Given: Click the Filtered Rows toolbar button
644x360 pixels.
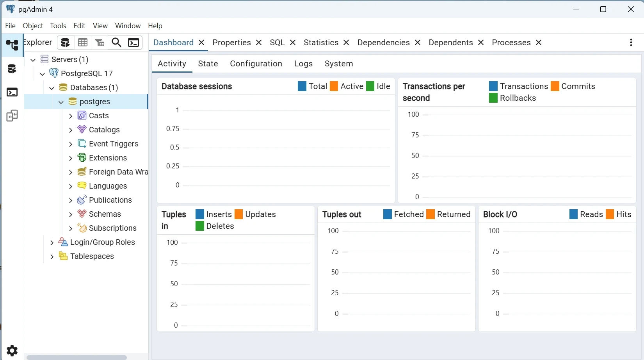Looking at the screenshot, I should pyautogui.click(x=100, y=43).
